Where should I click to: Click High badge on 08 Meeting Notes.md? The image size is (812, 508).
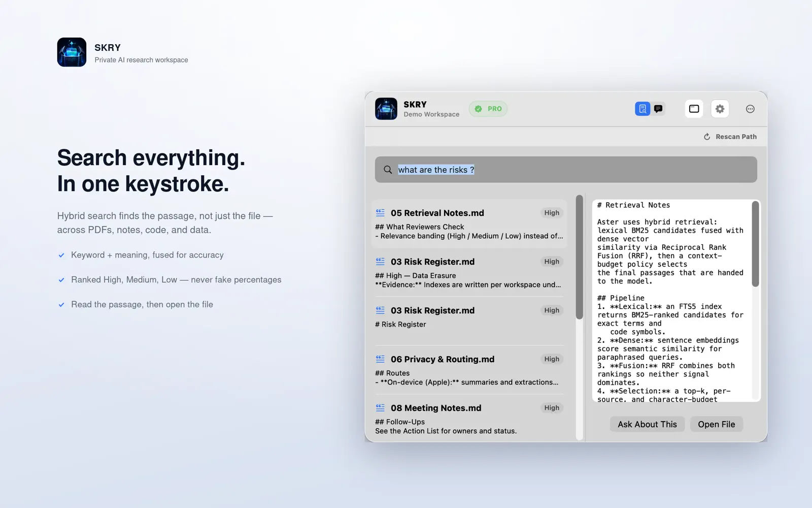tap(552, 408)
